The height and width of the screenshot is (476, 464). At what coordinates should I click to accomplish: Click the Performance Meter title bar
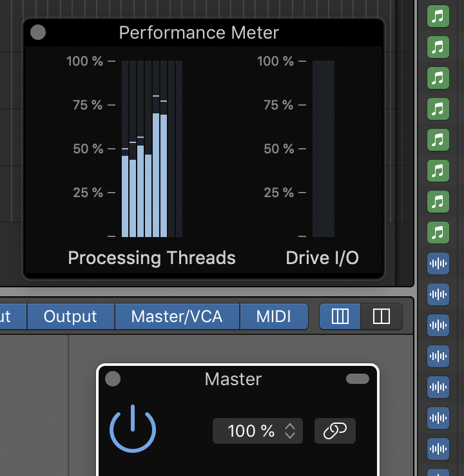tap(199, 33)
